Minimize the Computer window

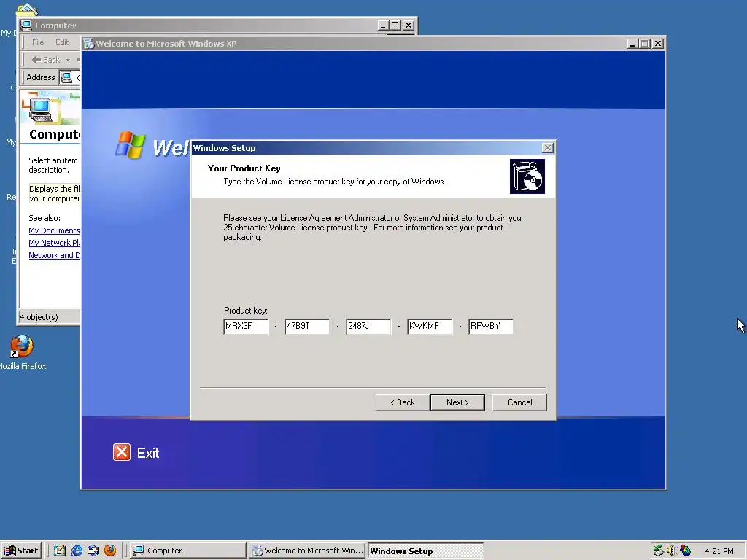pyautogui.click(x=384, y=26)
